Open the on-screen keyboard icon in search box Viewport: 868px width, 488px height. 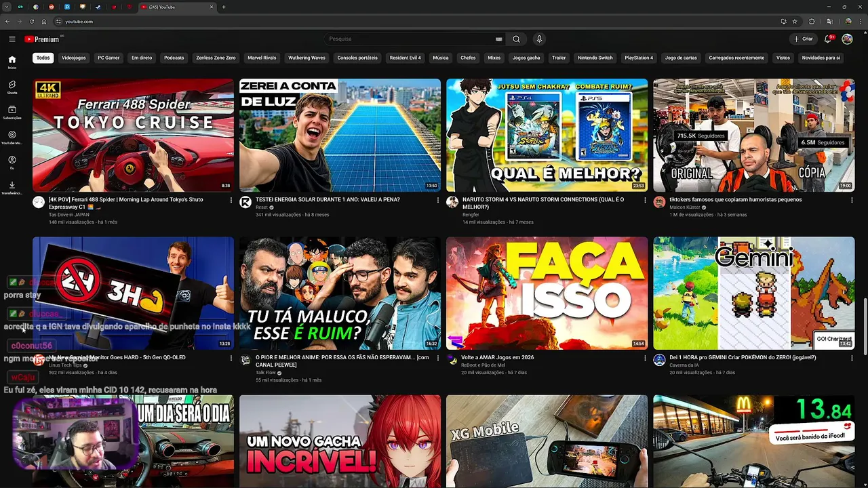[499, 39]
